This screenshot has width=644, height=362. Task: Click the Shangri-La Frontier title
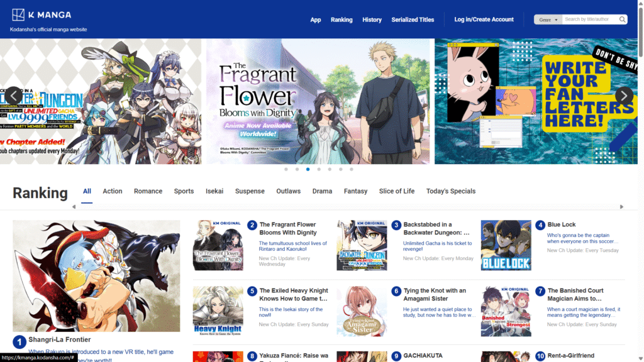[60, 340]
